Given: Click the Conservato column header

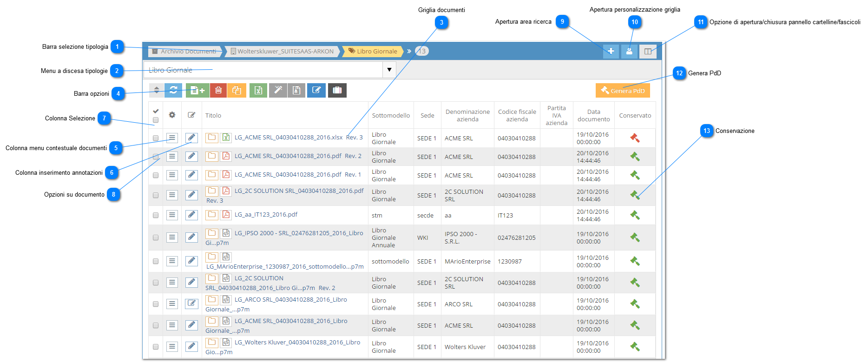Looking at the screenshot, I should 635,115.
